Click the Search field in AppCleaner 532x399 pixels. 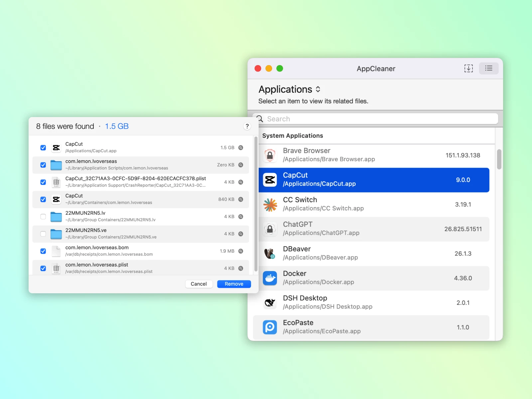click(x=376, y=119)
